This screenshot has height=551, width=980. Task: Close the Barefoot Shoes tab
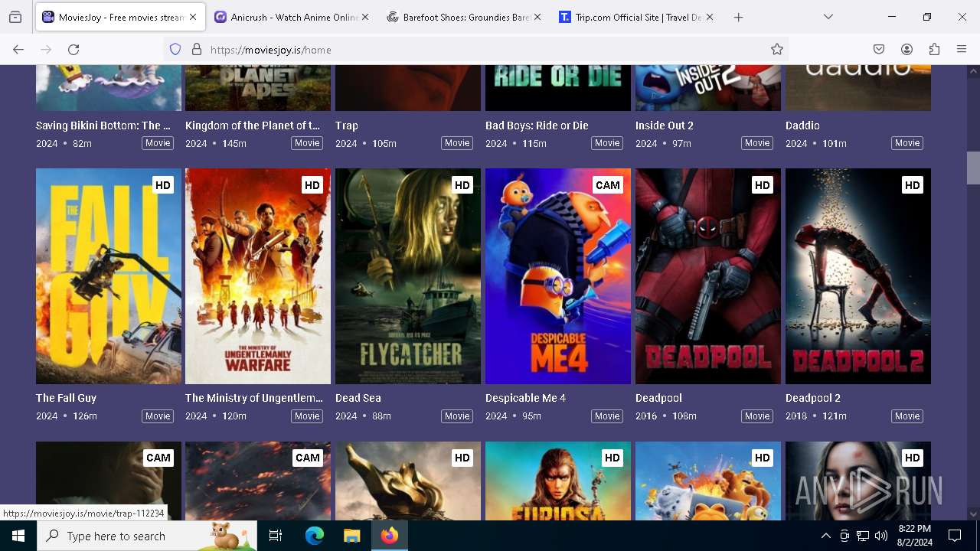point(537,17)
